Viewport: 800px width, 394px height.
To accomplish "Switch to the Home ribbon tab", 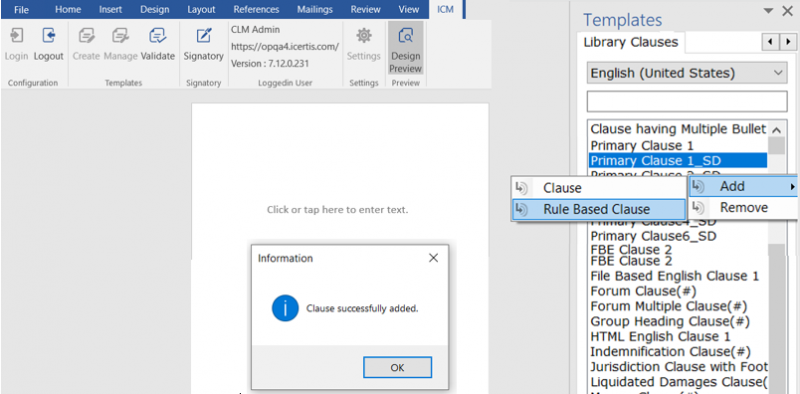I will (x=68, y=9).
